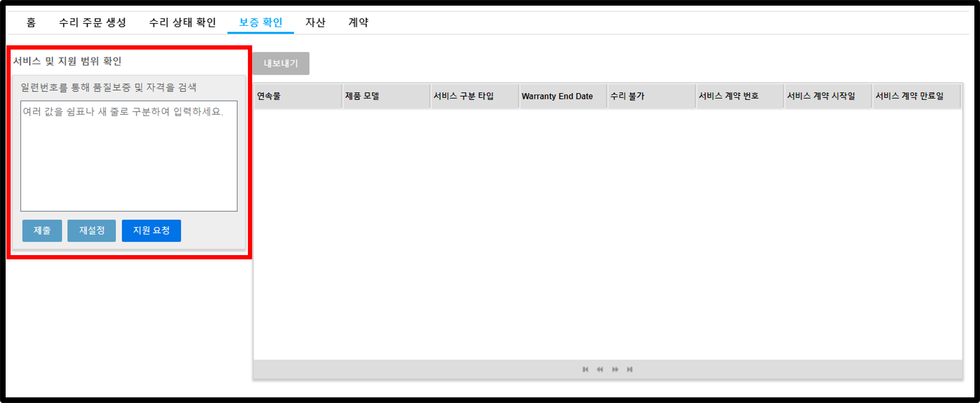The height and width of the screenshot is (403, 980).
Task: Sort by 서비스 계약 번호 column header
Action: [740, 96]
